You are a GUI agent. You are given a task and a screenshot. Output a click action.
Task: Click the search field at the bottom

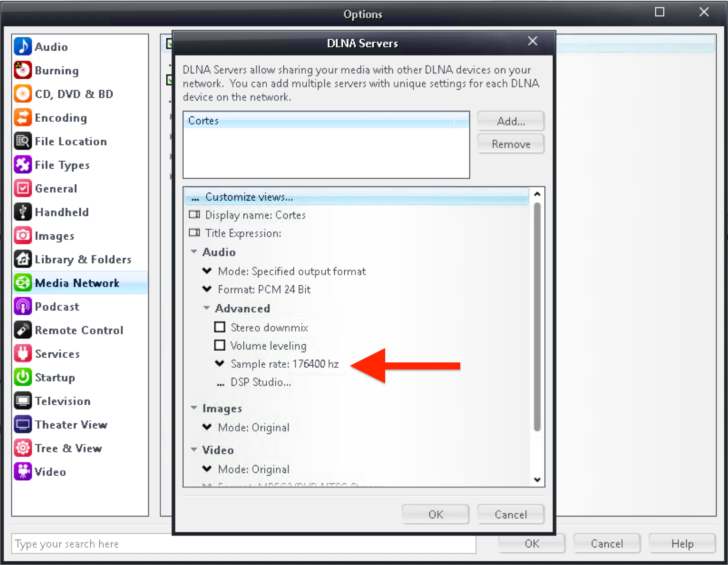[243, 544]
